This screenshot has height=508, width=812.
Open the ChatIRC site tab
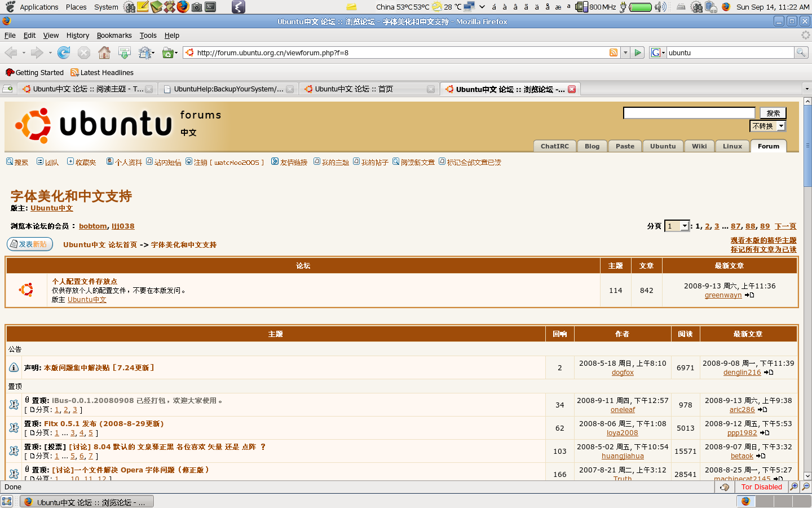click(554, 146)
